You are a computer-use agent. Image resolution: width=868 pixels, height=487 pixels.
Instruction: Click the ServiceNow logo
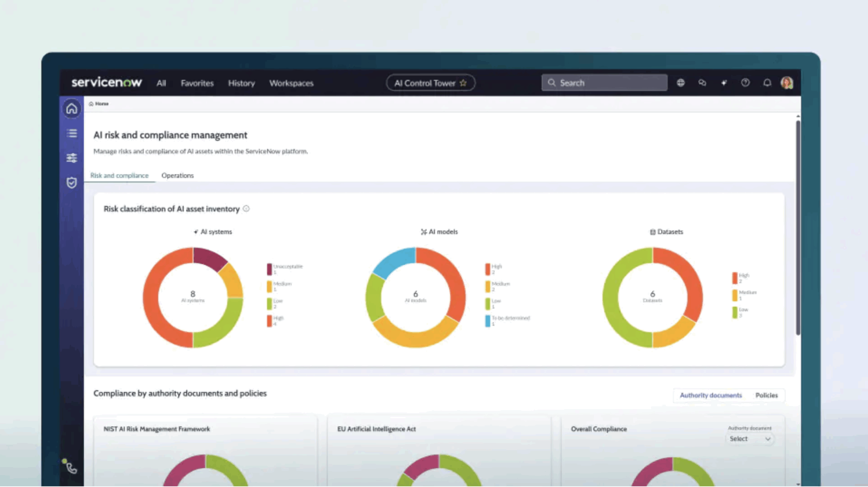106,82
